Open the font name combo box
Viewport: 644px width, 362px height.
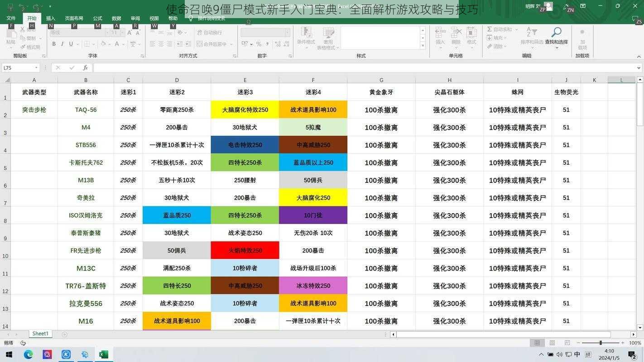(77, 33)
